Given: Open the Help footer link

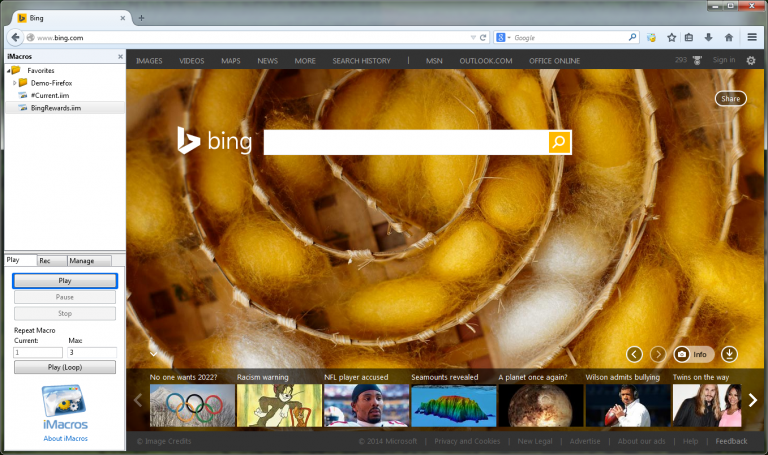Looking at the screenshot, I should pyautogui.click(x=690, y=441).
